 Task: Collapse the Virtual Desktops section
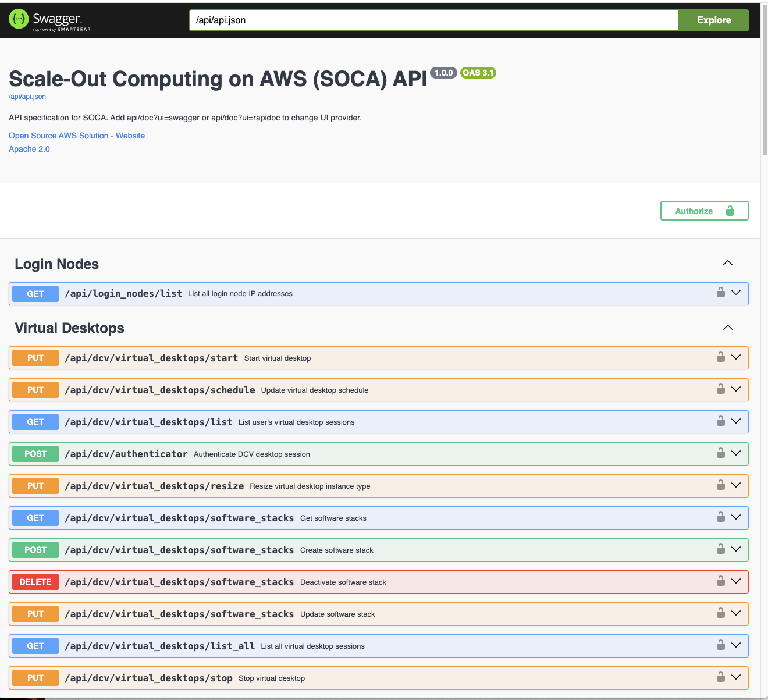727,328
